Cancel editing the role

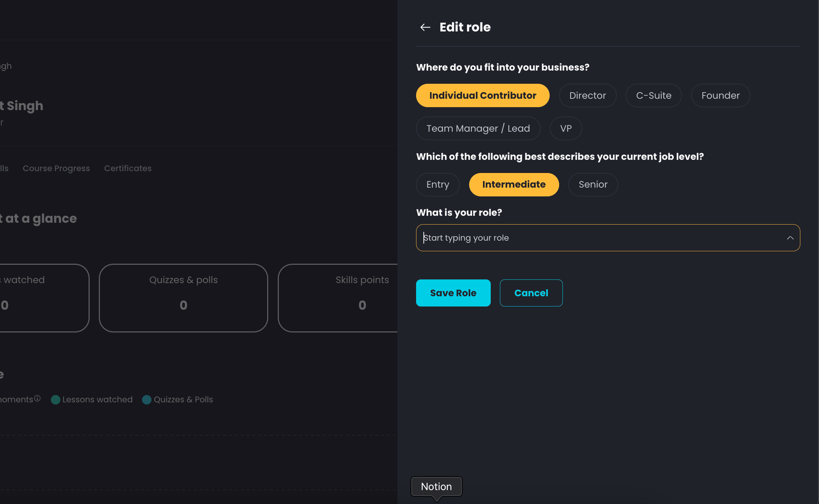pyautogui.click(x=531, y=293)
